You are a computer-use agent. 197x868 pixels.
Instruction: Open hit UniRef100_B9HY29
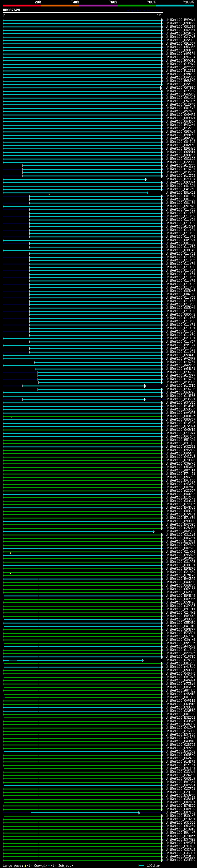point(180,23)
